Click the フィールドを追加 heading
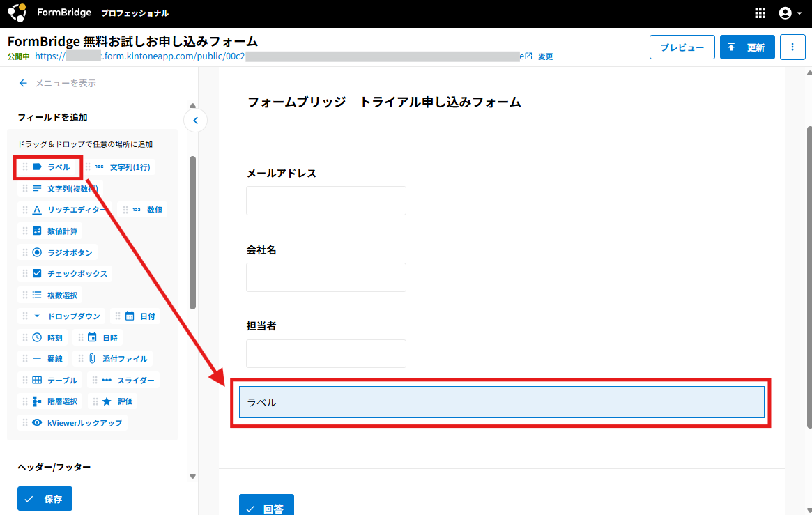The height and width of the screenshot is (515, 812). click(x=52, y=118)
